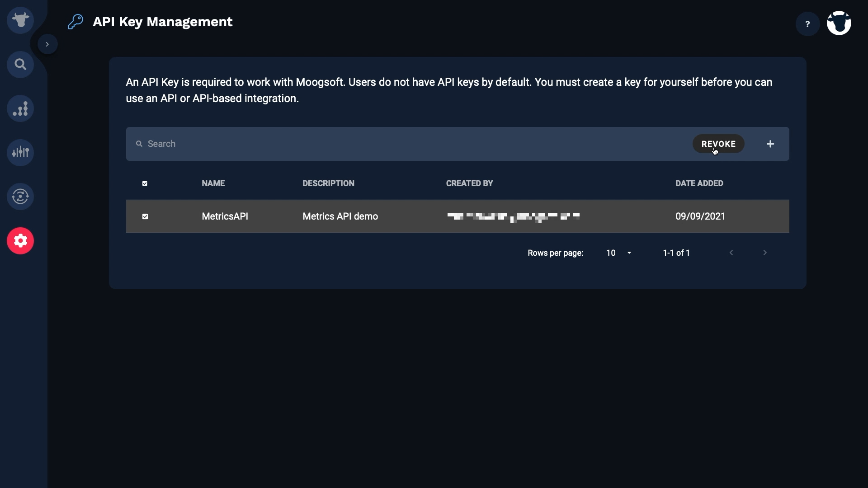Open the Moogsoft cow logo home
The image size is (868, 488).
[x=20, y=20]
